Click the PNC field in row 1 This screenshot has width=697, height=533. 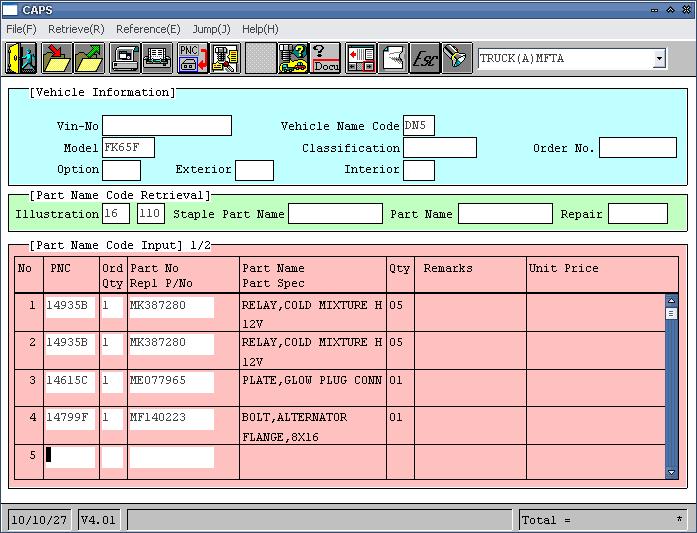pyautogui.click(x=70, y=307)
